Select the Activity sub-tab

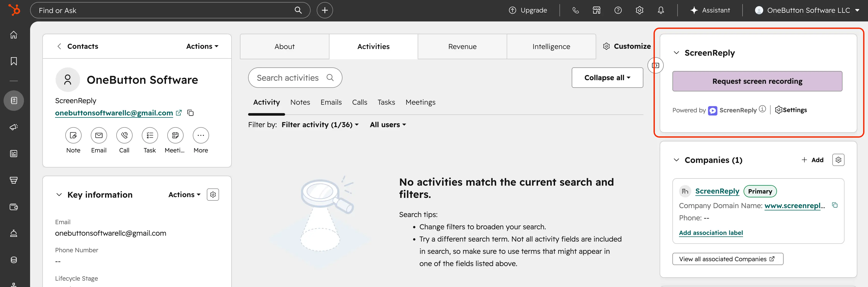[266, 102]
